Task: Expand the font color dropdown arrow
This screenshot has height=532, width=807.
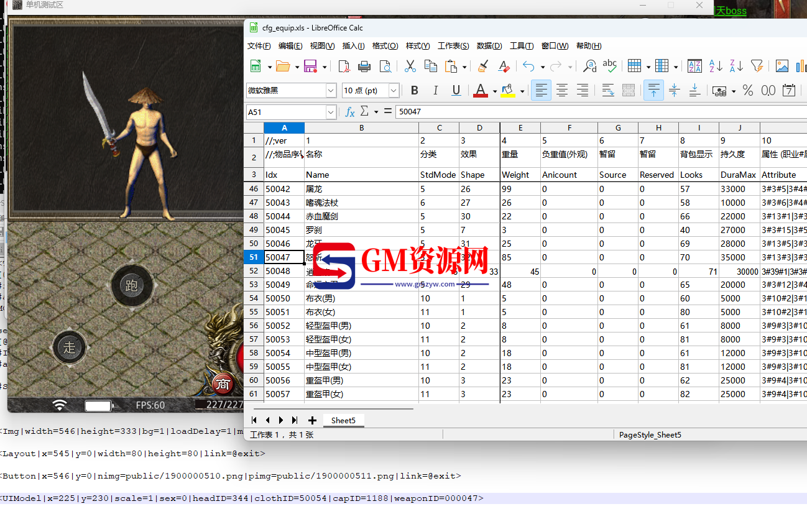Action: pos(495,91)
